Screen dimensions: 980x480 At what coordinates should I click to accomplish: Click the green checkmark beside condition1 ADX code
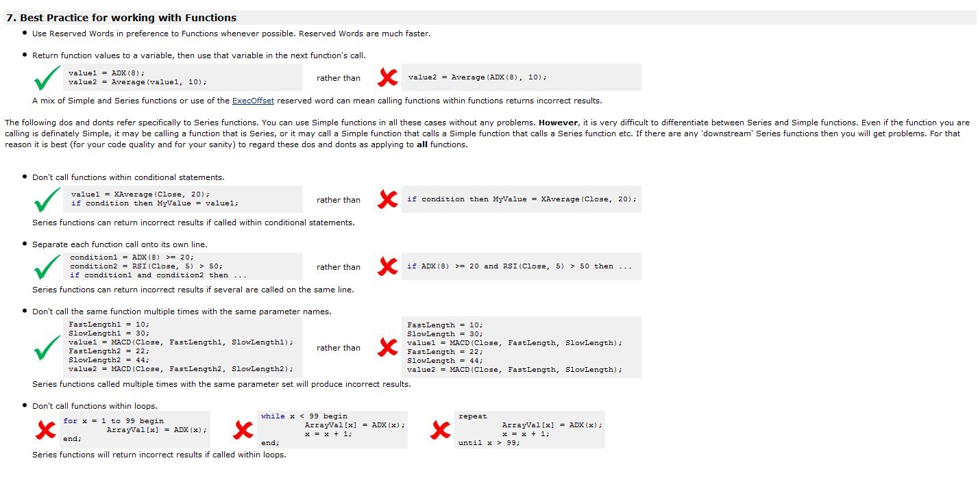coord(47,267)
